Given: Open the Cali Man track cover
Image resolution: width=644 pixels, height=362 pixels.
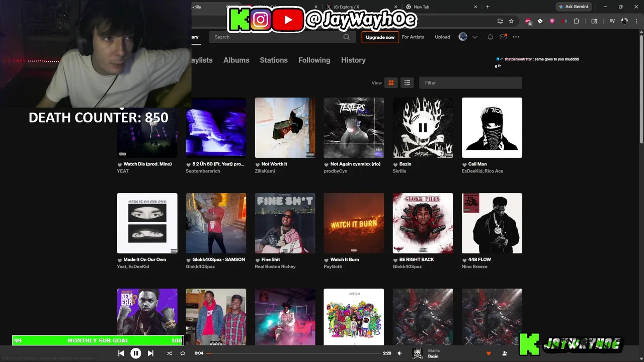Looking at the screenshot, I should pos(492,128).
